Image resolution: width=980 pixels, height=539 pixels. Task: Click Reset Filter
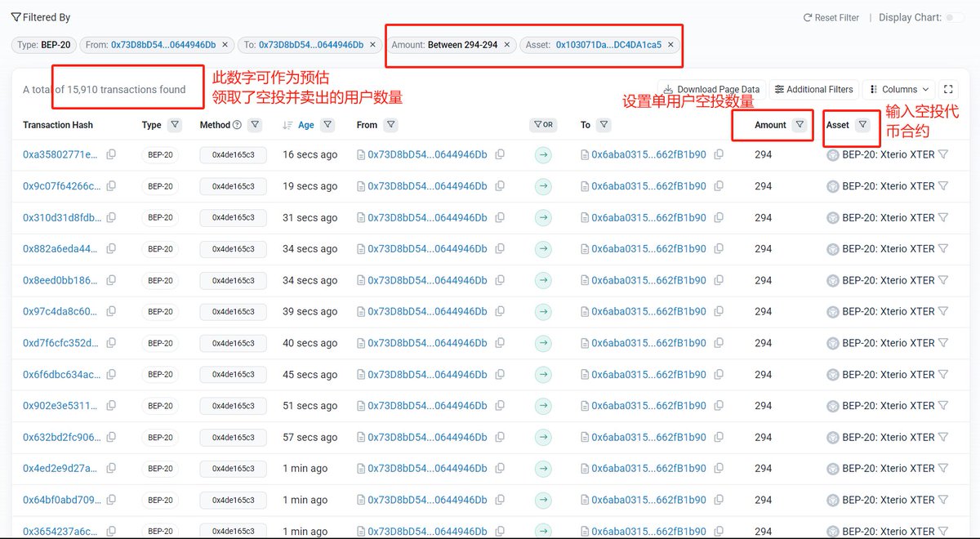831,17
